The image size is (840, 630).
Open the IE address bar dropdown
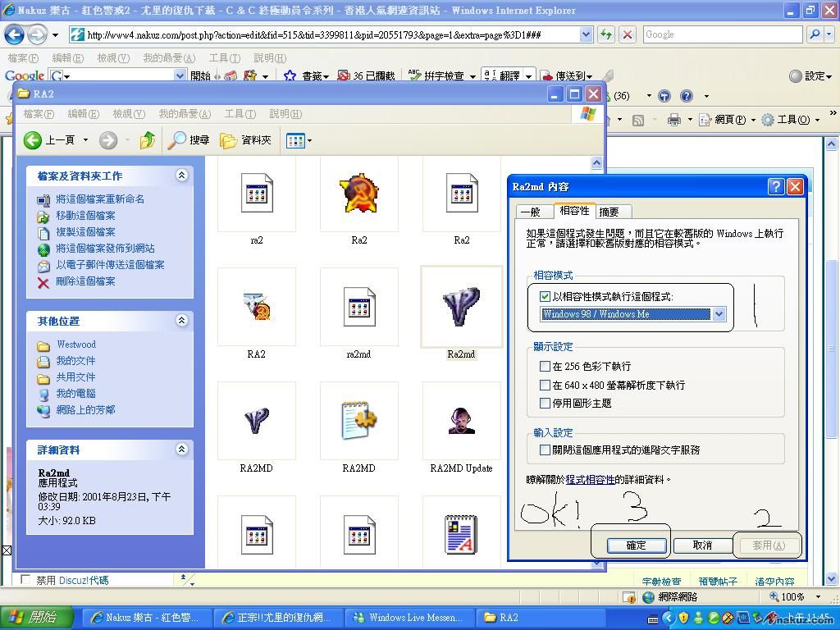(586, 34)
